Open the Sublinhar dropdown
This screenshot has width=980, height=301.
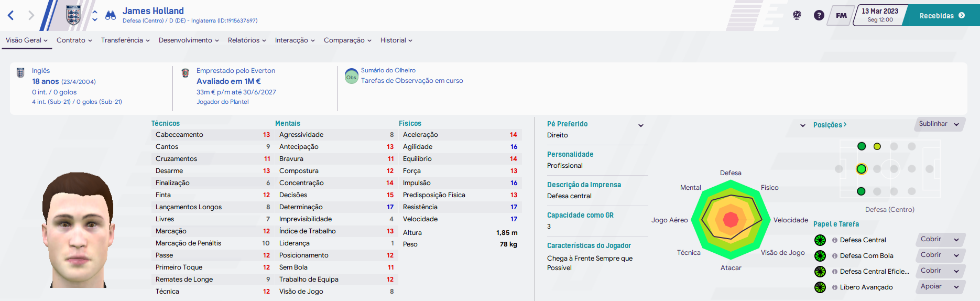(x=940, y=124)
